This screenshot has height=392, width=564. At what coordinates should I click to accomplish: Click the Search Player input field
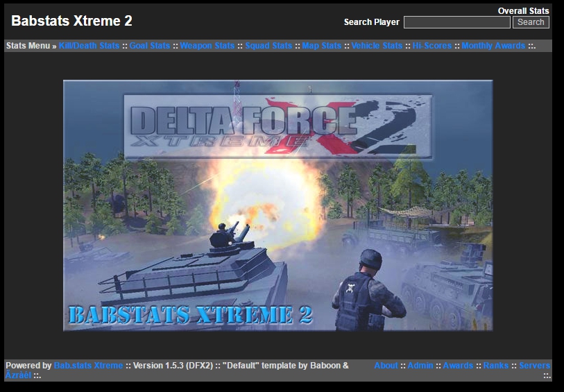pyautogui.click(x=456, y=22)
